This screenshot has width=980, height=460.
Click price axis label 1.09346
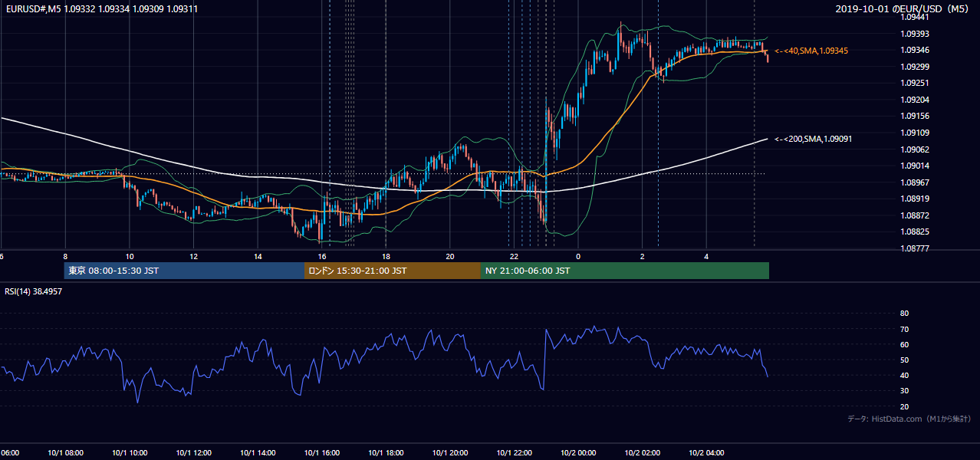(x=914, y=50)
